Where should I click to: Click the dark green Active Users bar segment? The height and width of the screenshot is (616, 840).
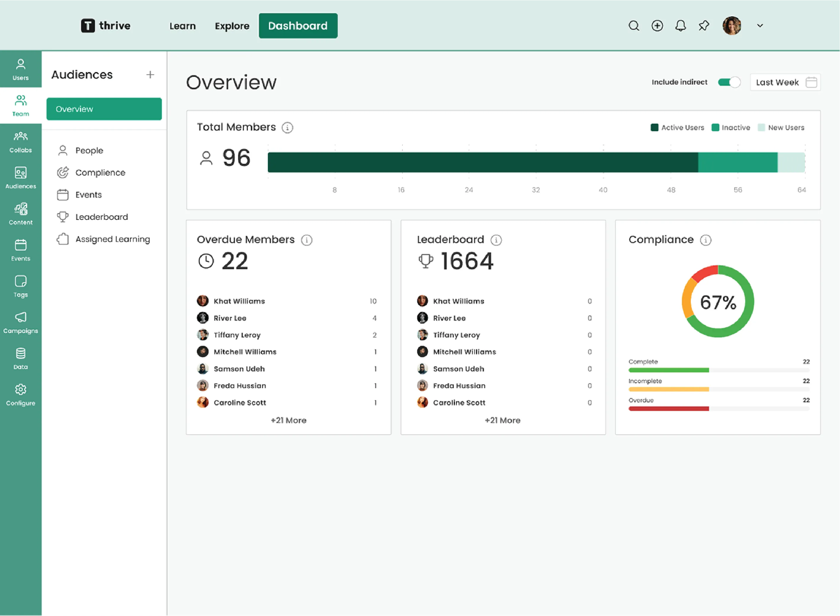coord(483,162)
